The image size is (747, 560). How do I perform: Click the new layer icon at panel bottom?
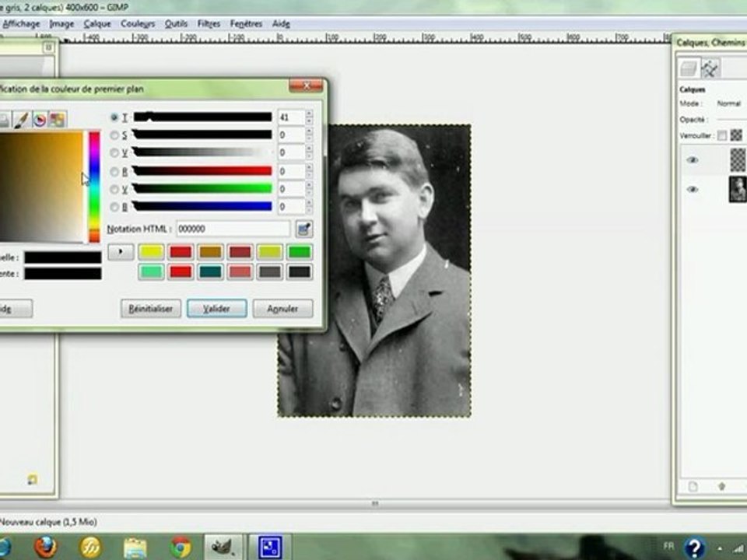click(x=693, y=486)
